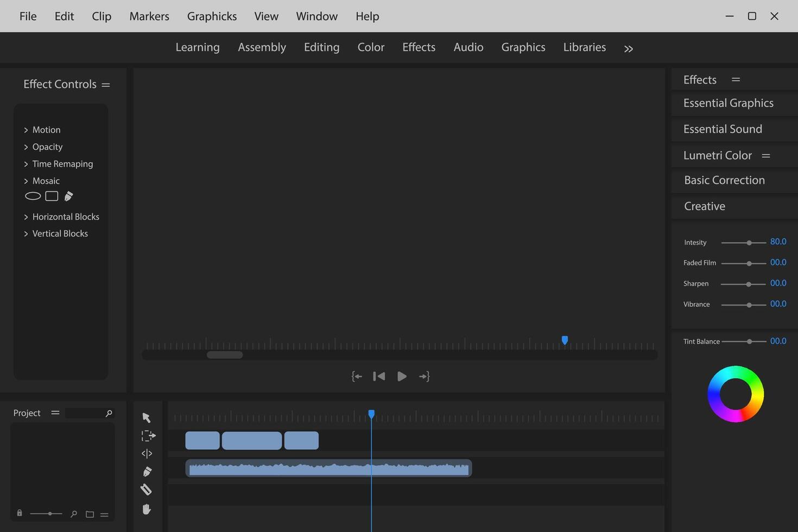Image resolution: width=798 pixels, height=532 pixels.
Task: Select the Selection arrow tool
Action: click(147, 417)
